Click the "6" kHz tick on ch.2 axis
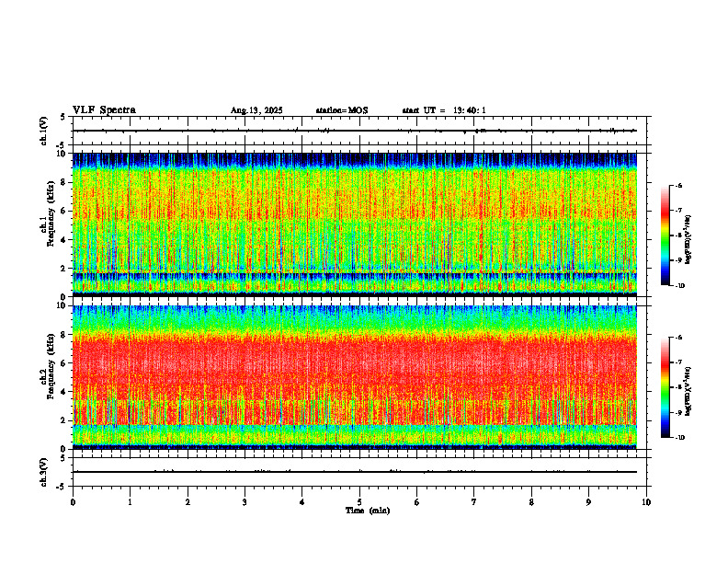The width and height of the screenshot is (728, 563). (63, 363)
